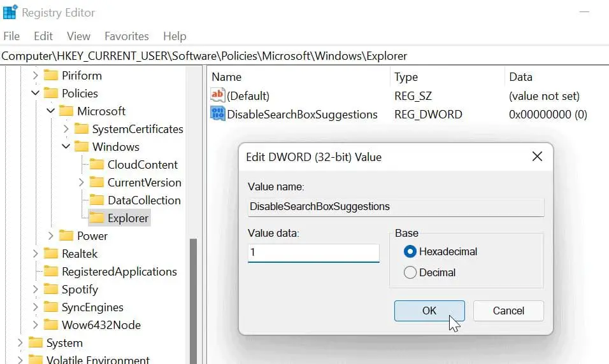Click the (Default) string value icon
Viewport: 609px width, 364px height.
(x=217, y=95)
